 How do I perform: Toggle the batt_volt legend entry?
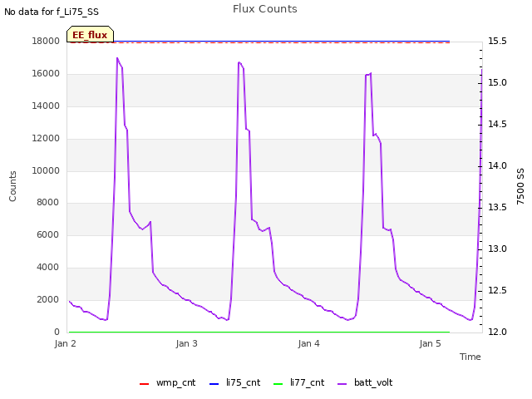pyautogui.click(x=365, y=382)
